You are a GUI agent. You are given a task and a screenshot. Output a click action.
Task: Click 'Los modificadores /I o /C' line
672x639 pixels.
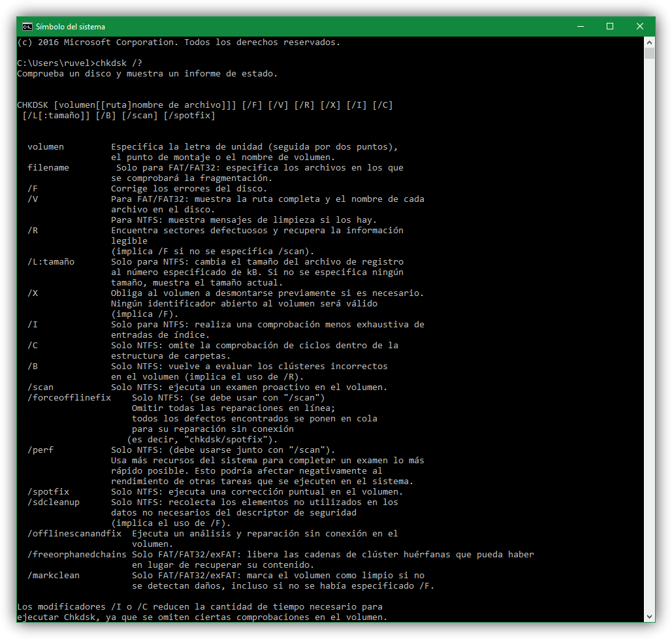tap(200, 607)
